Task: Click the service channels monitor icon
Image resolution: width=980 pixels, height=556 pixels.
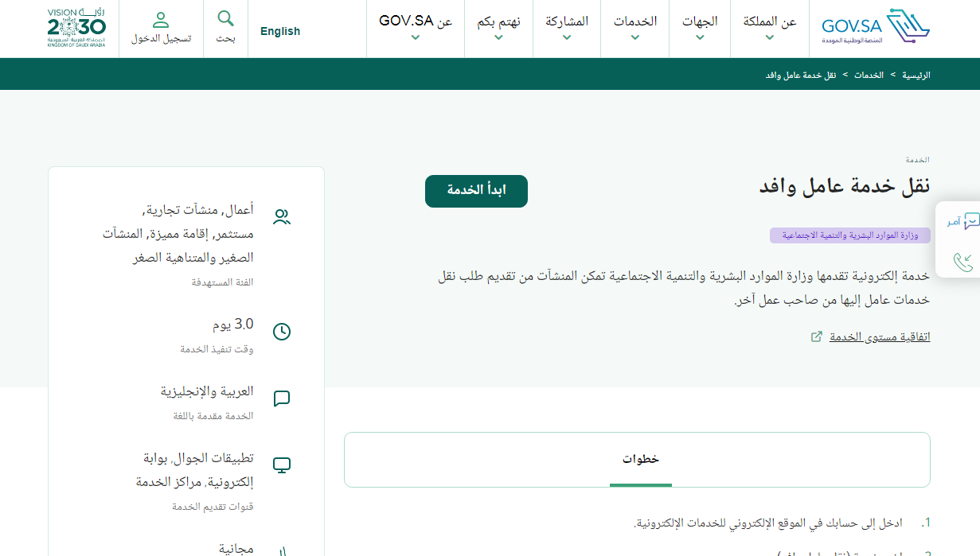Action: pos(282,465)
